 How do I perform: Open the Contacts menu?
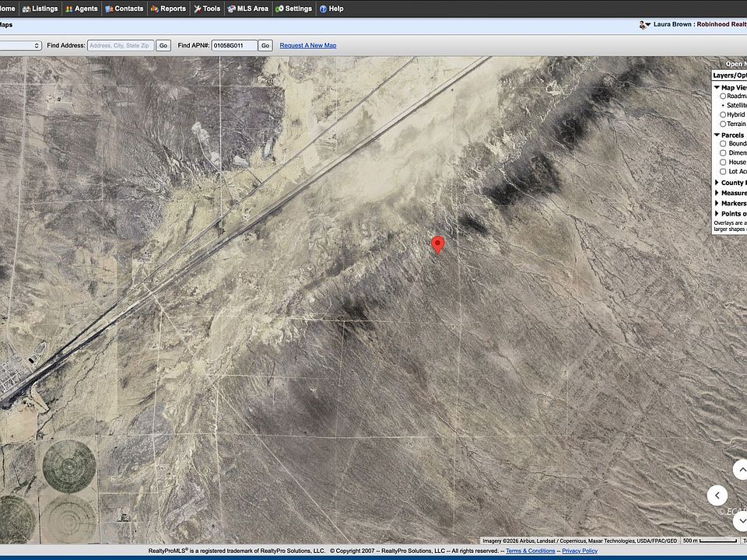point(124,9)
